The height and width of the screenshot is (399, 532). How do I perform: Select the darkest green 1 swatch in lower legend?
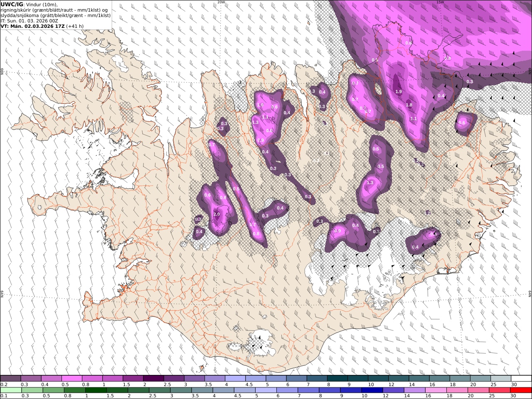[96, 390]
